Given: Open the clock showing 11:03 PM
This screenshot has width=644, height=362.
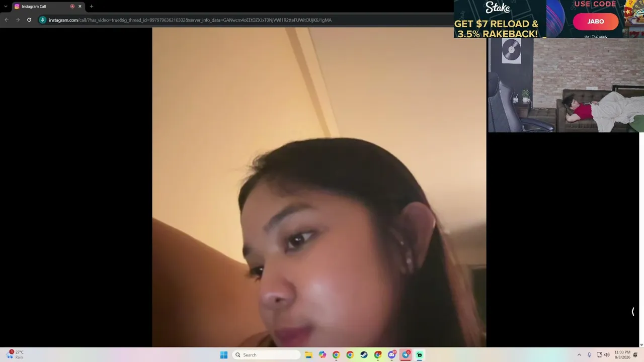Looking at the screenshot, I should coord(622,354).
